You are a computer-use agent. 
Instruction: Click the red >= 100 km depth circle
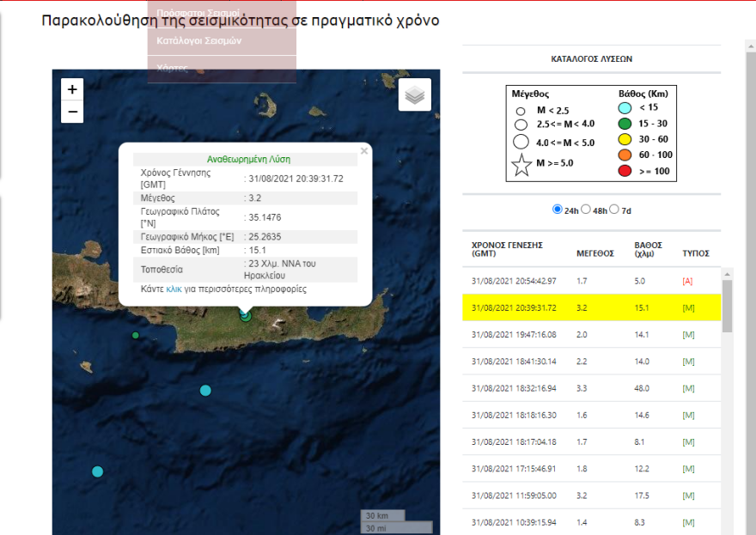click(x=623, y=171)
